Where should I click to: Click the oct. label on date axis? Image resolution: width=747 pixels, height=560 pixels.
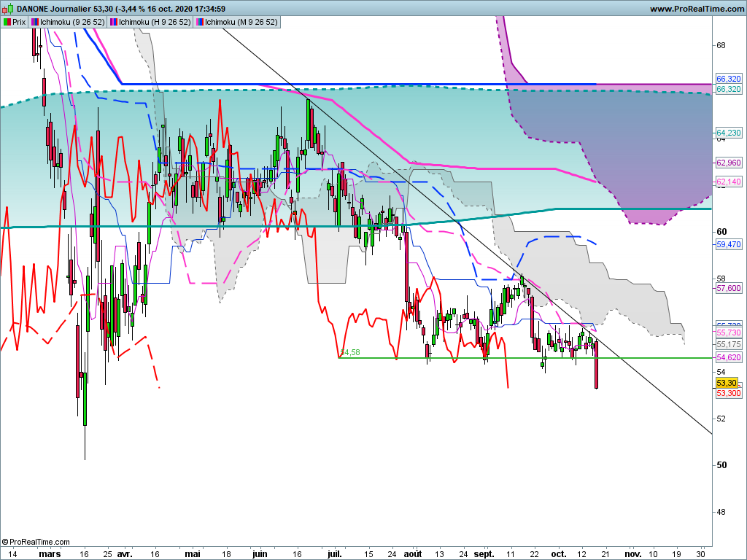click(558, 554)
